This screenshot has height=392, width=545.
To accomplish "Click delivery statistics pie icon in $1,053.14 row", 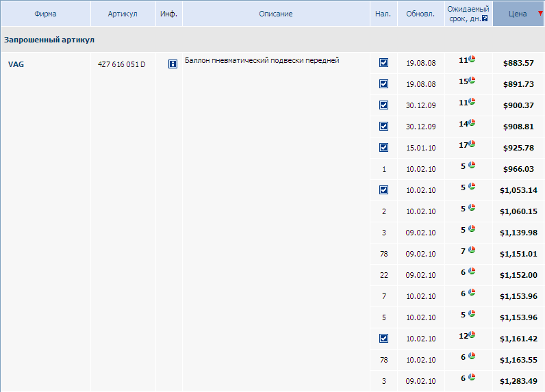I will pos(472,186).
